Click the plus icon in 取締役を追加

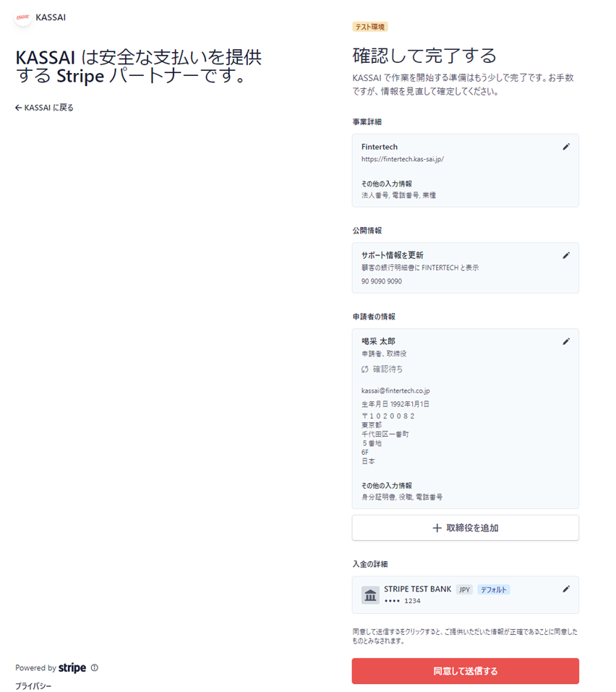[x=437, y=529]
